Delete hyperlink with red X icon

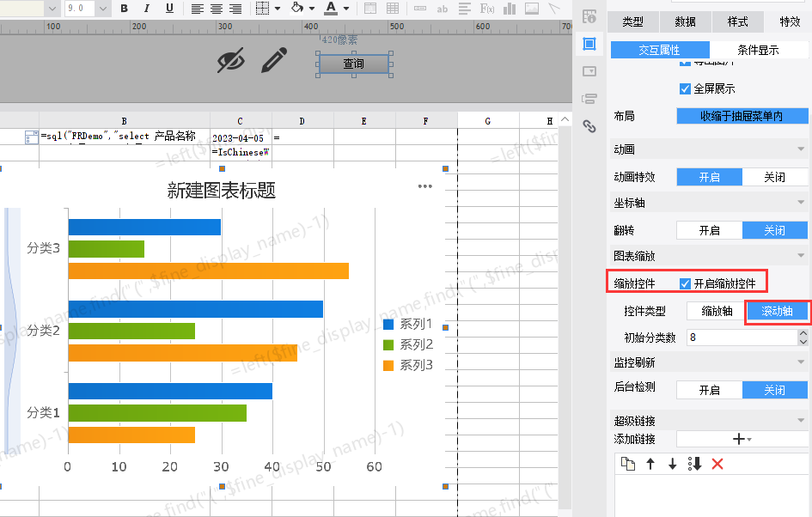pos(717,464)
